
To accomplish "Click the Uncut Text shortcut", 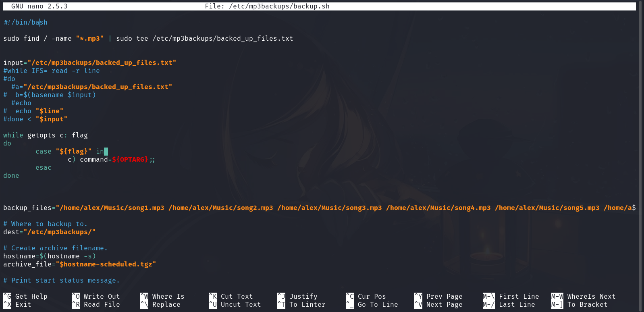I will [x=241, y=304].
